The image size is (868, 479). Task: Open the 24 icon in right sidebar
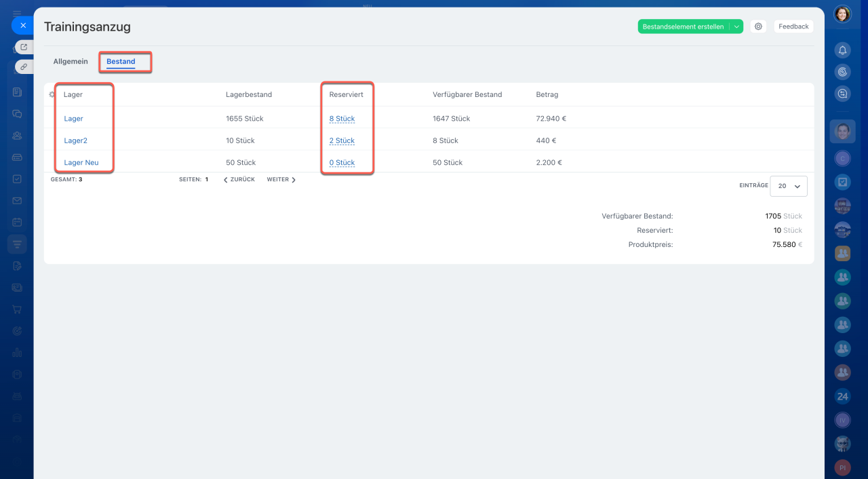(x=842, y=396)
